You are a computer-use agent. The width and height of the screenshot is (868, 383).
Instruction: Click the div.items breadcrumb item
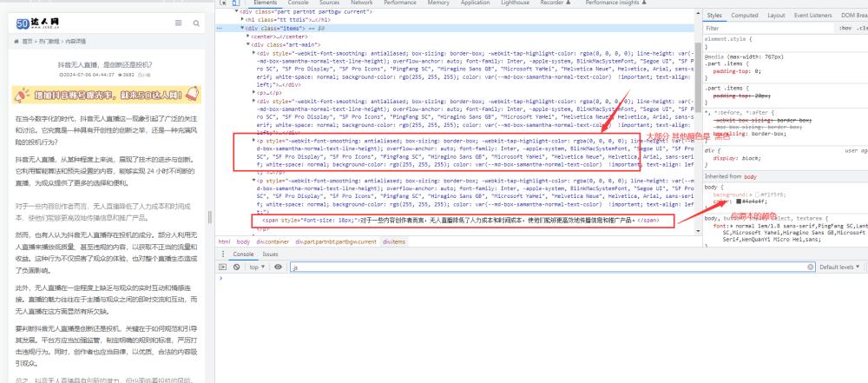(x=393, y=241)
